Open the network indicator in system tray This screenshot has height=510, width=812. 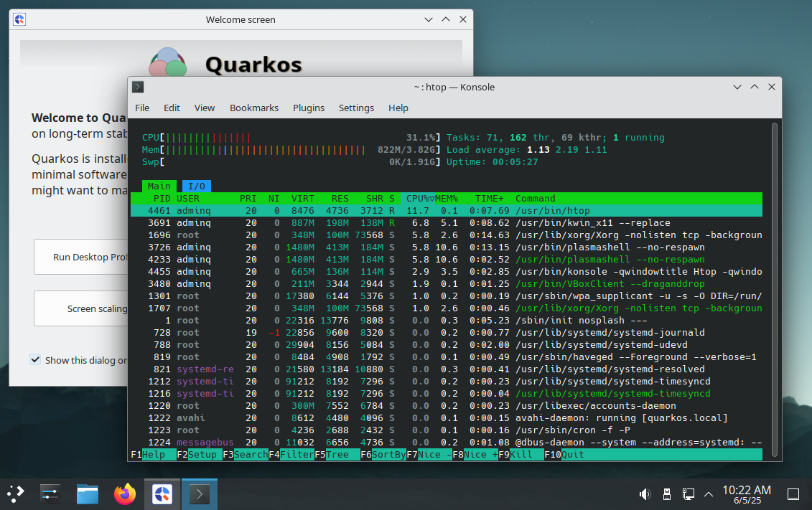[688, 494]
